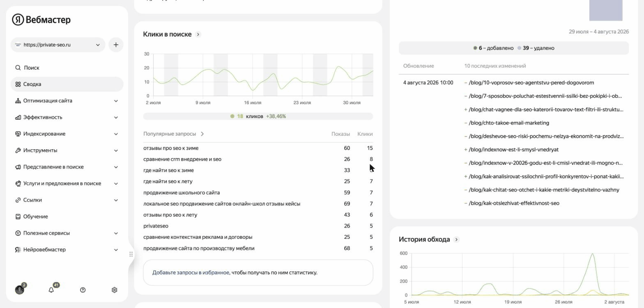Expand the Индексирование section chevron
The width and height of the screenshot is (644, 308).
(x=116, y=134)
